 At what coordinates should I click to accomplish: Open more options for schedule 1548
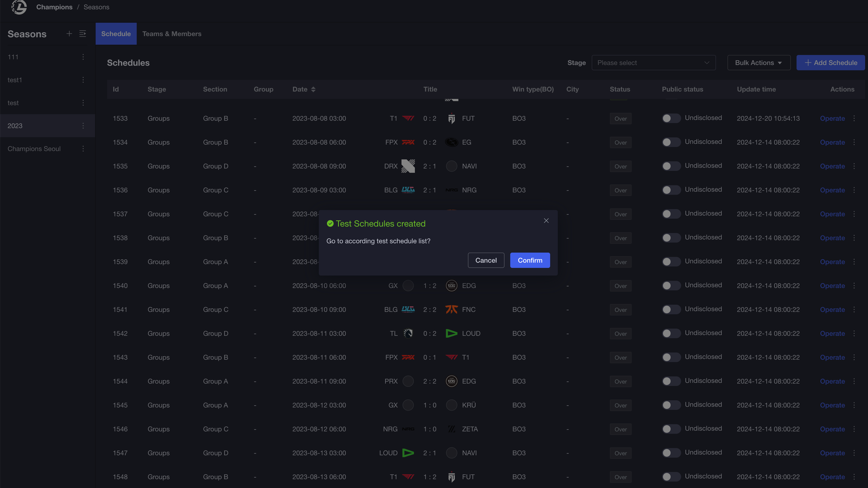click(x=854, y=477)
